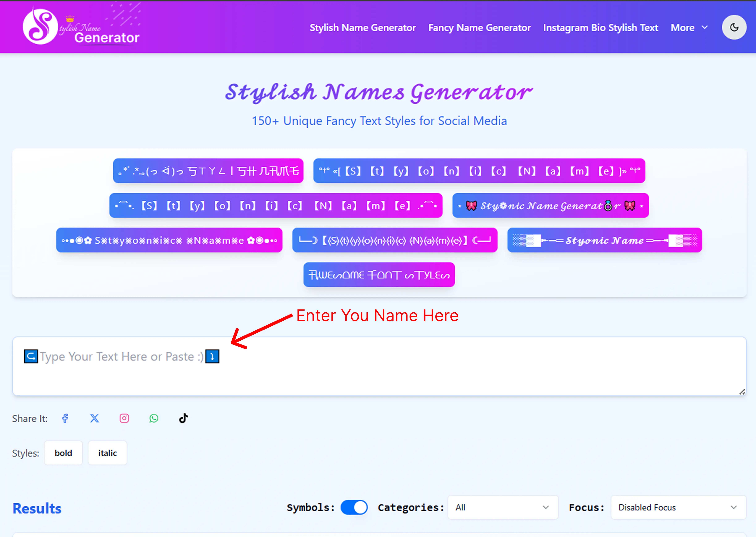Image resolution: width=756 pixels, height=537 pixels.
Task: Toggle the Symbols switch off
Action: [x=354, y=507]
